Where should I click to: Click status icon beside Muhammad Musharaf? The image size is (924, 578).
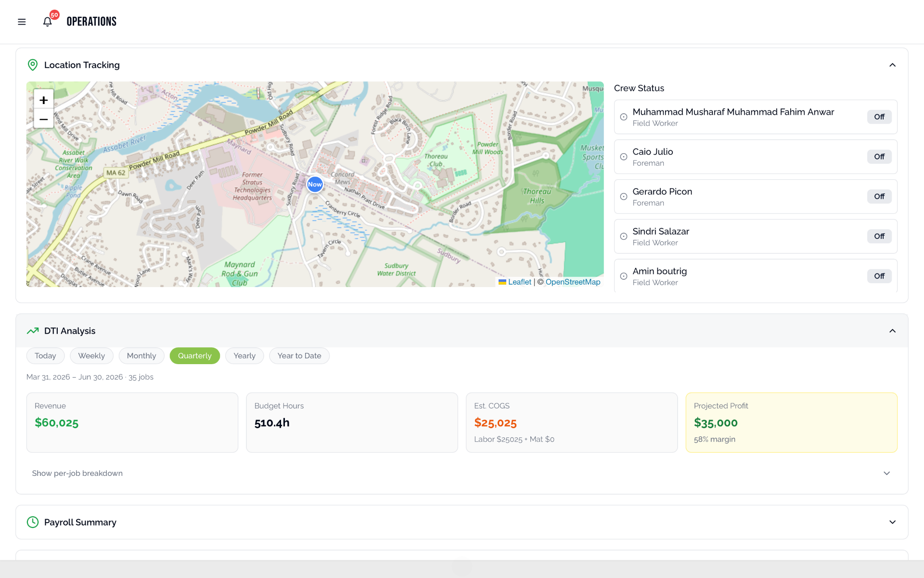coord(624,117)
